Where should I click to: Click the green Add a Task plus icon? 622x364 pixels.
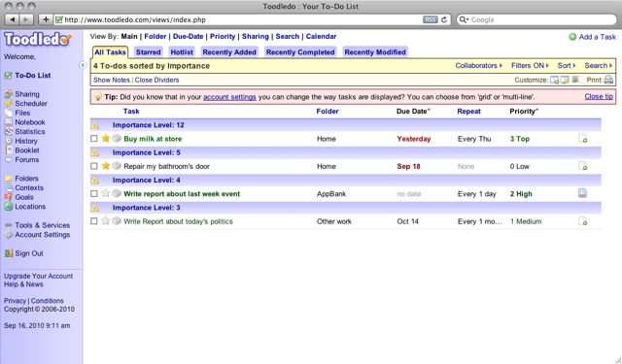(x=572, y=37)
